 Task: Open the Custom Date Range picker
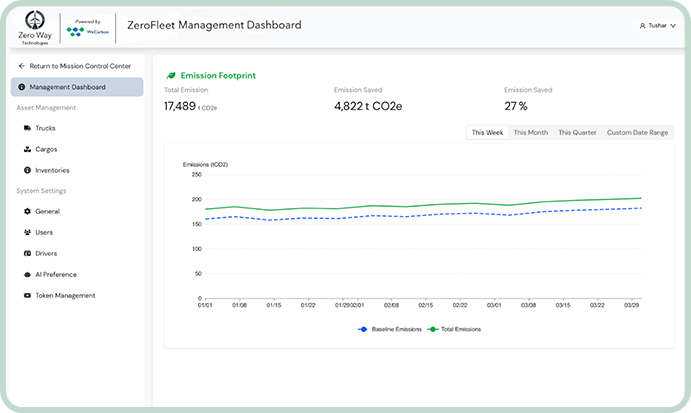(x=637, y=132)
